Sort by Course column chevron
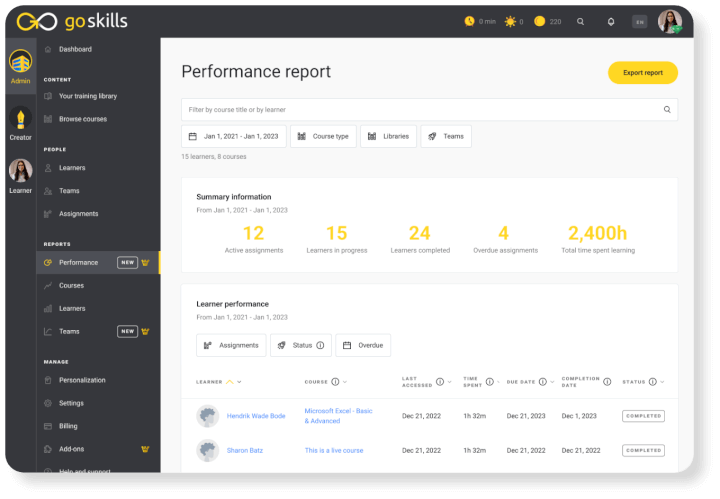Viewport: 720px width, 499px height. point(345,382)
